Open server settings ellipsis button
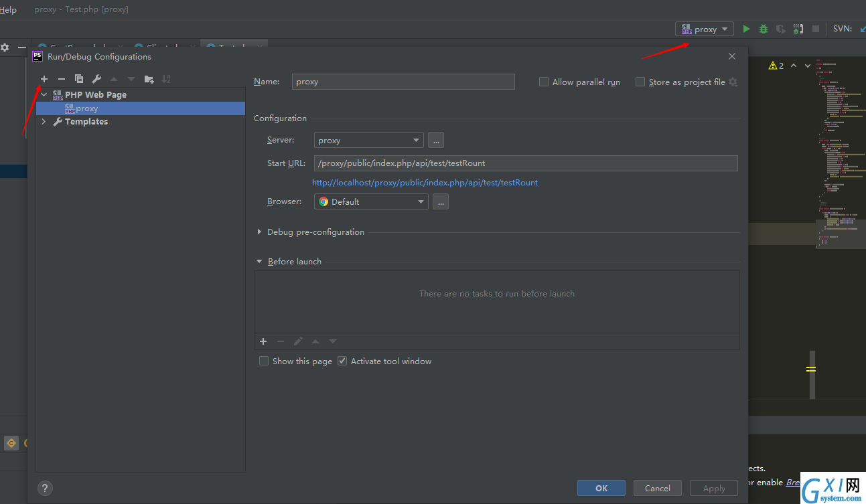 coord(436,140)
